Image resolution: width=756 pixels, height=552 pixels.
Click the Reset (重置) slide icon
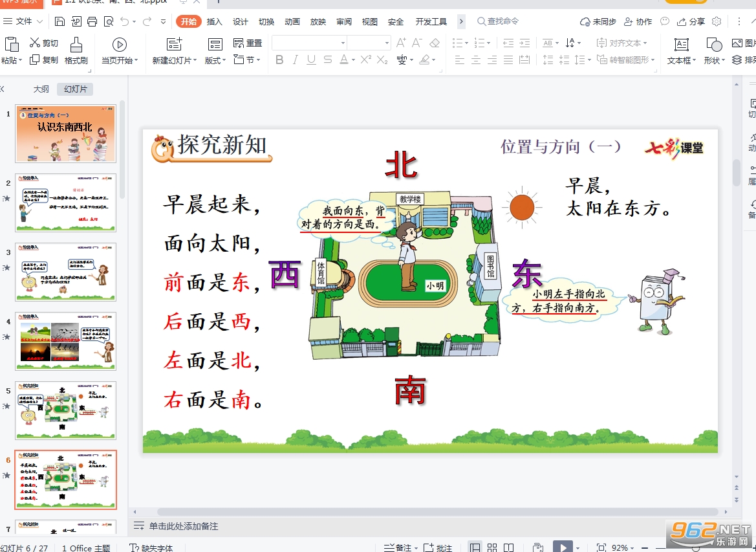[238, 43]
